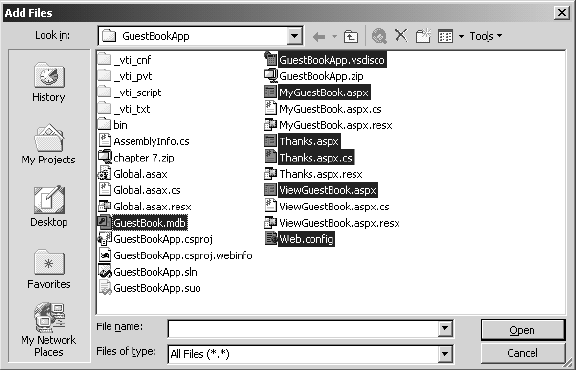Click Search the Web toolbar icon
576x370 pixels.
point(379,36)
